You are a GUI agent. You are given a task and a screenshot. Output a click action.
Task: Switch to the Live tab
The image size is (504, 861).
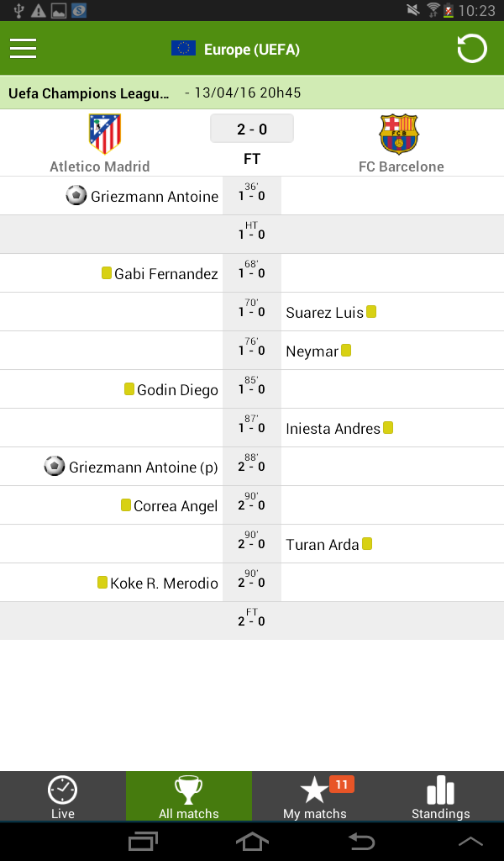pos(63,796)
